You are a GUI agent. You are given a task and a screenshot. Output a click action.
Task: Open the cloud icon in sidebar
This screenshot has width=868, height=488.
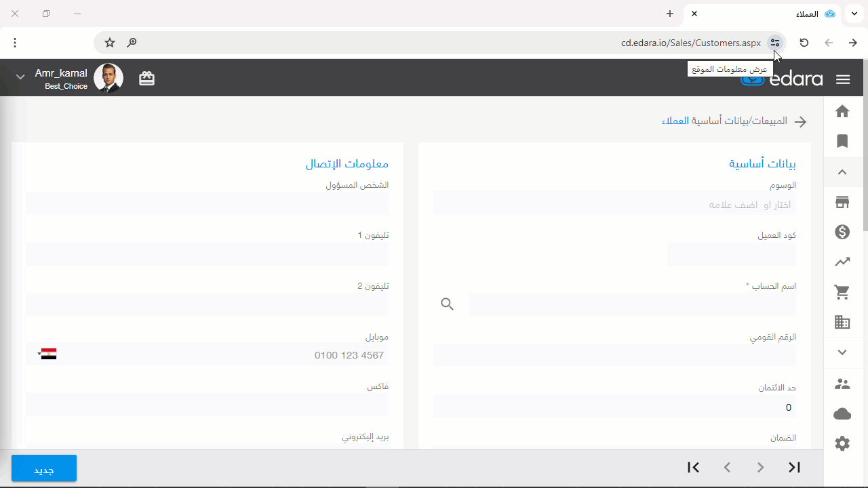pos(842,413)
